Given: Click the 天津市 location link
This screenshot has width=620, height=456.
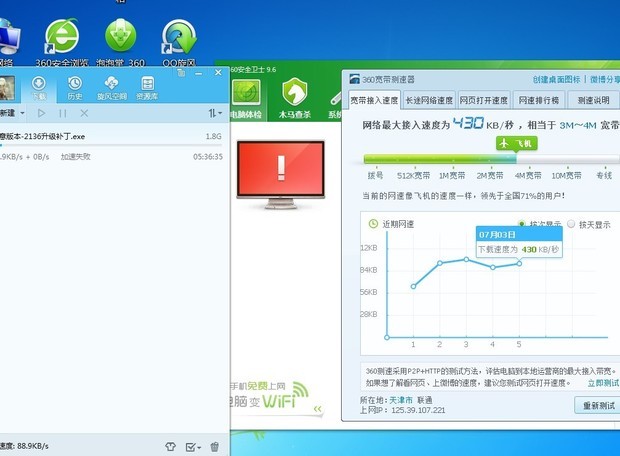Looking at the screenshot, I should click(401, 400).
